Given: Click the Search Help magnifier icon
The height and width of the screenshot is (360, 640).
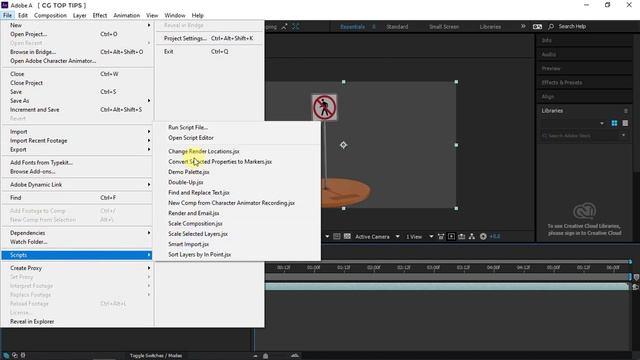Looking at the screenshot, I should click(x=551, y=27).
